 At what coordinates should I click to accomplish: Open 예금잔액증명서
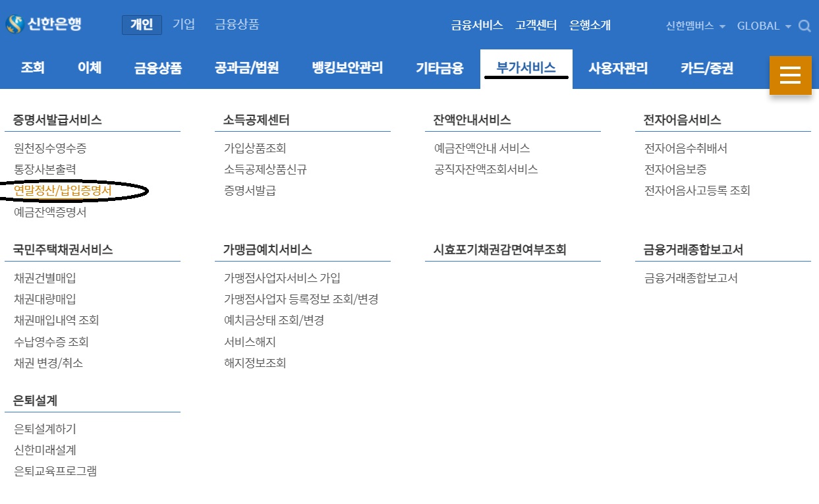click(x=50, y=212)
